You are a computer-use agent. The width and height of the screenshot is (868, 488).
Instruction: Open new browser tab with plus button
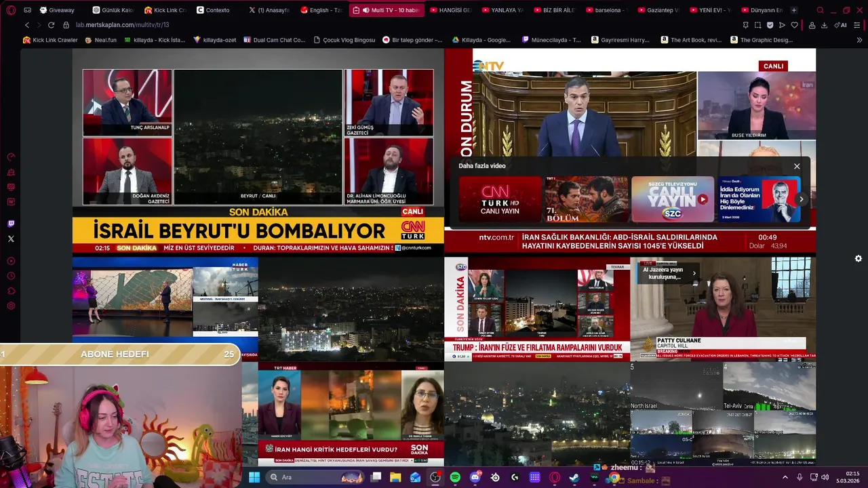coord(794,10)
